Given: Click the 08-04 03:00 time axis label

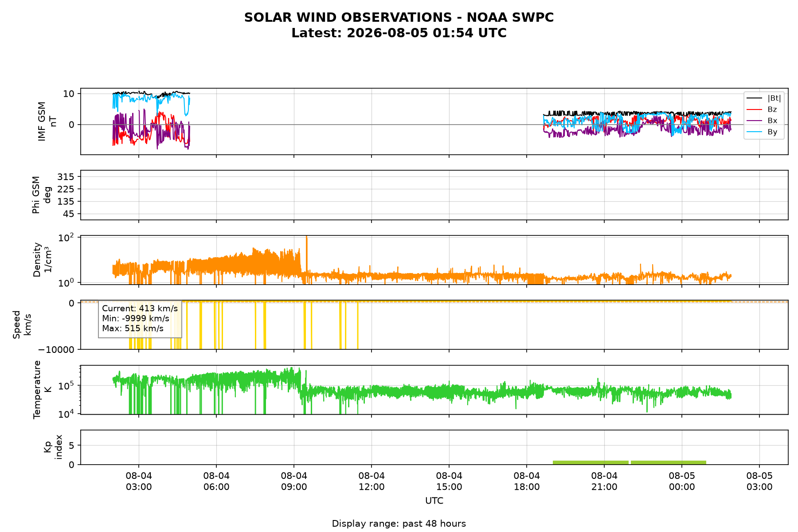Looking at the screenshot, I should click(139, 481).
